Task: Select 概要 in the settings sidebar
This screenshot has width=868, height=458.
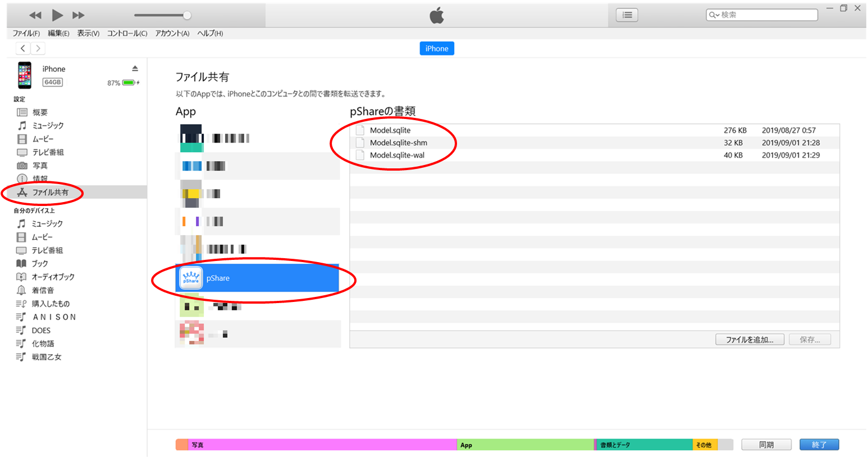Action: coord(40,112)
